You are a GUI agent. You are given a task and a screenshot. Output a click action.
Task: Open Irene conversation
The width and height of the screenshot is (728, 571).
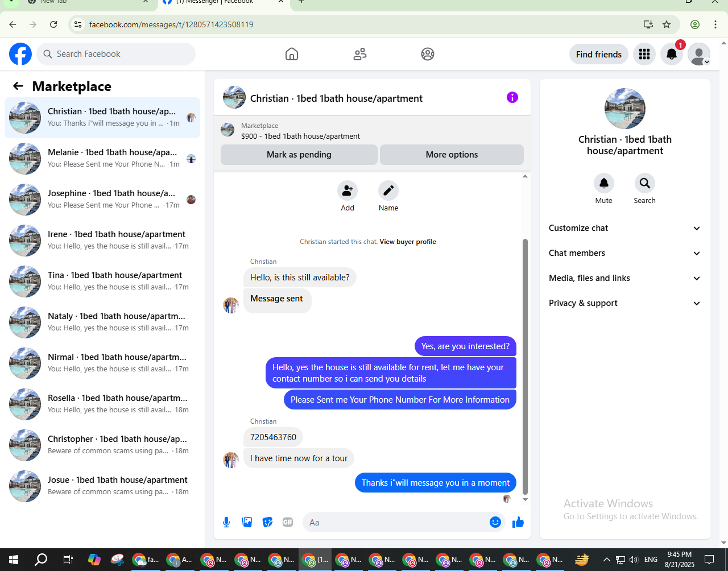point(102,241)
